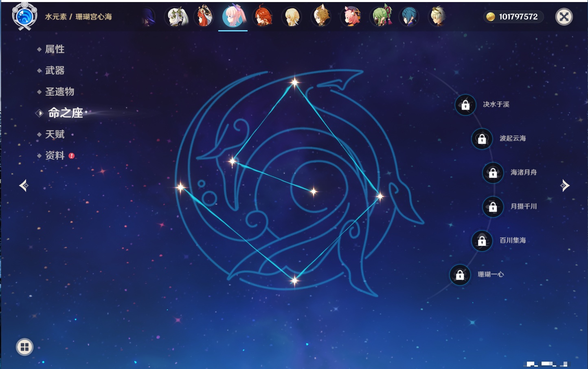The width and height of the screenshot is (588, 369).
Task: Close the character screen
Action: (564, 17)
